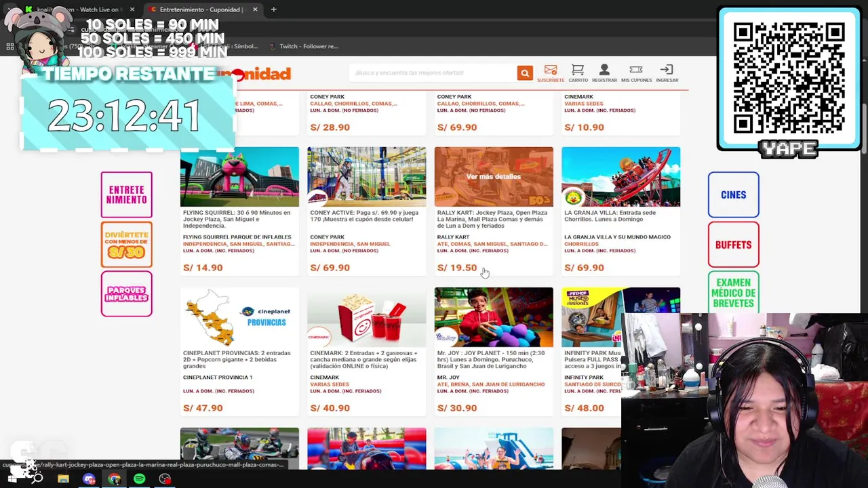Click the orange search magnifier button
868x488 pixels.
tap(525, 73)
